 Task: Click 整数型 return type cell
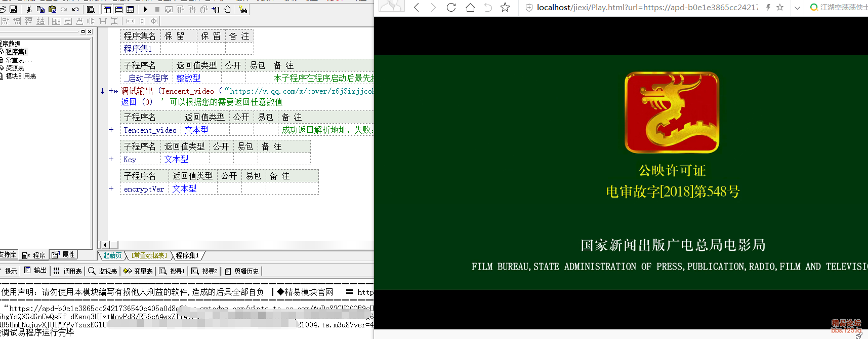coord(197,78)
